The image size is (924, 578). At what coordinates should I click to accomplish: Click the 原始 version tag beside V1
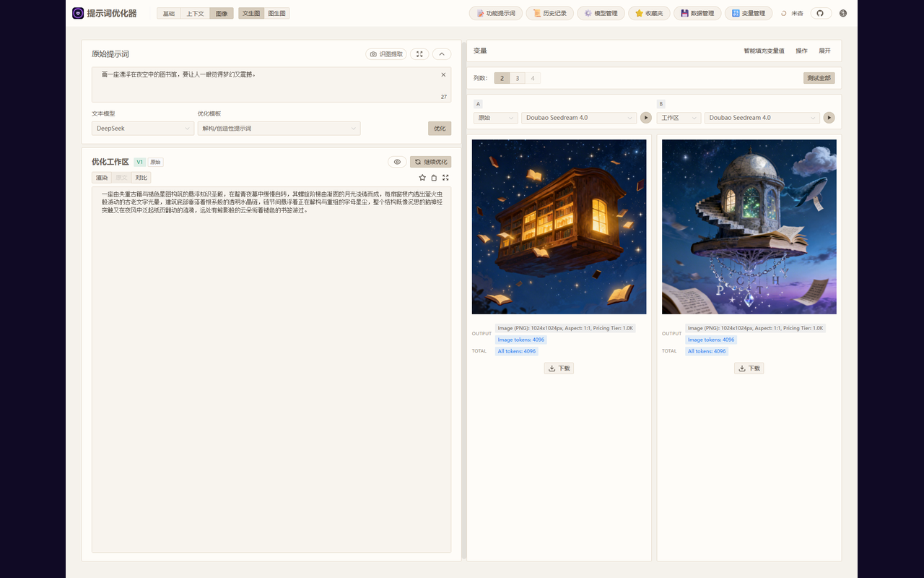tap(155, 162)
